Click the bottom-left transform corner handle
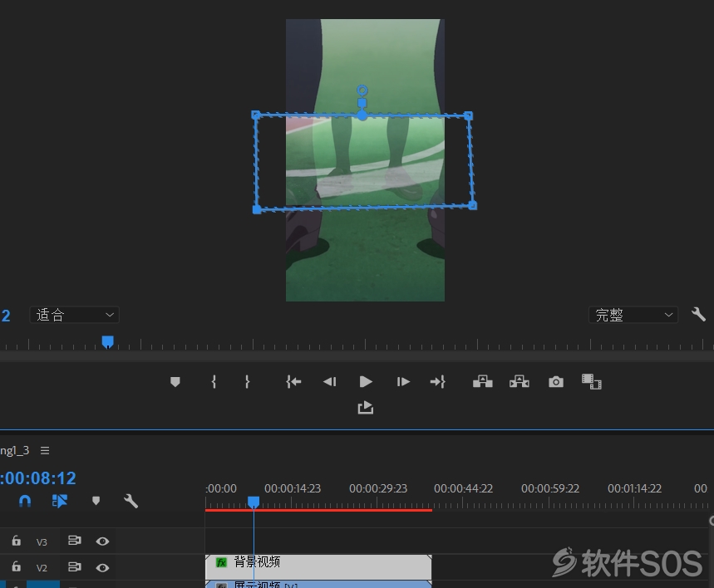Screen dimensions: 714x588 pyautogui.click(x=257, y=209)
